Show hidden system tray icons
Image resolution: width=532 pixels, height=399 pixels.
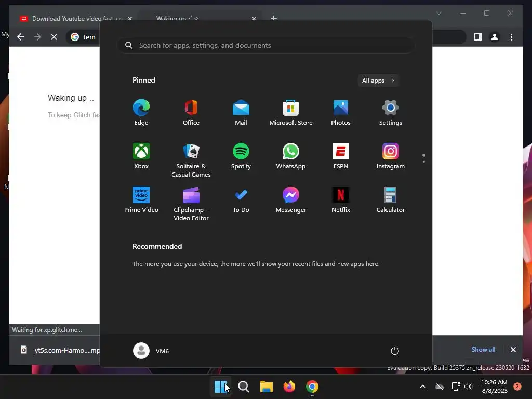[x=423, y=387]
